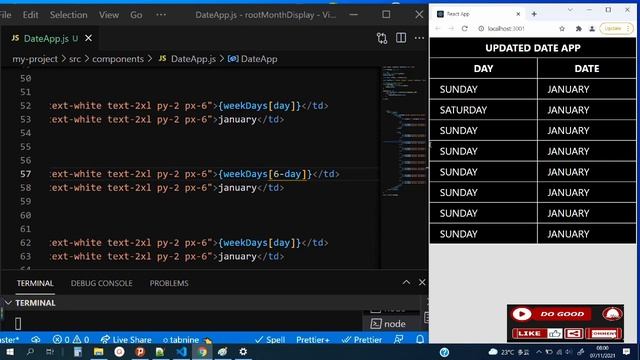Click the code minimap

[404, 131]
